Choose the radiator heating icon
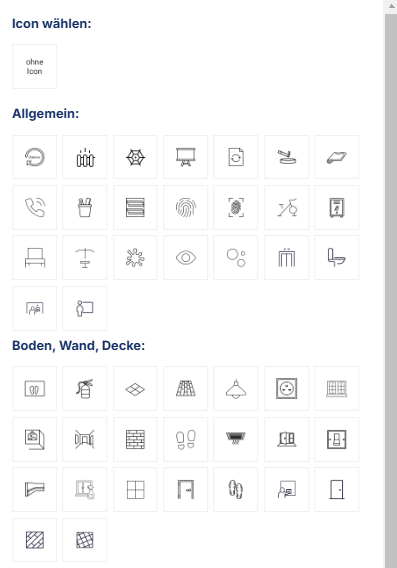 pyautogui.click(x=85, y=157)
